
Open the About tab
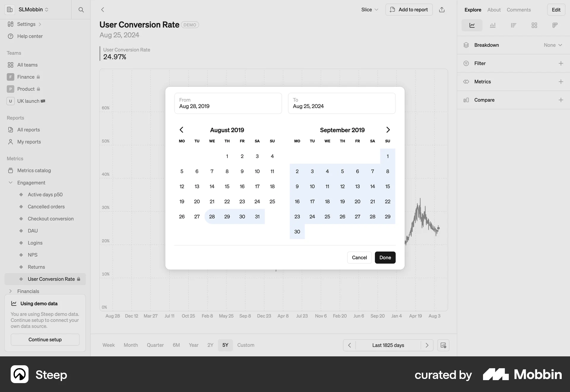click(493, 10)
